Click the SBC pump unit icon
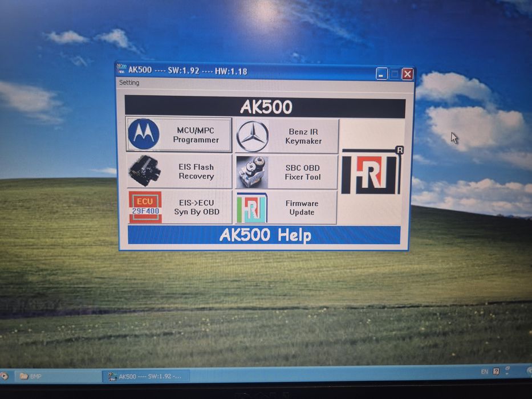The height and width of the screenshot is (399, 532). (x=252, y=172)
